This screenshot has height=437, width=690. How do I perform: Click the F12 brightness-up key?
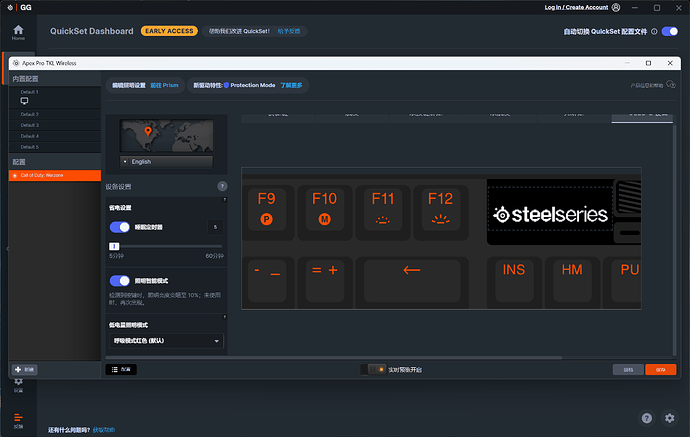coord(441,208)
